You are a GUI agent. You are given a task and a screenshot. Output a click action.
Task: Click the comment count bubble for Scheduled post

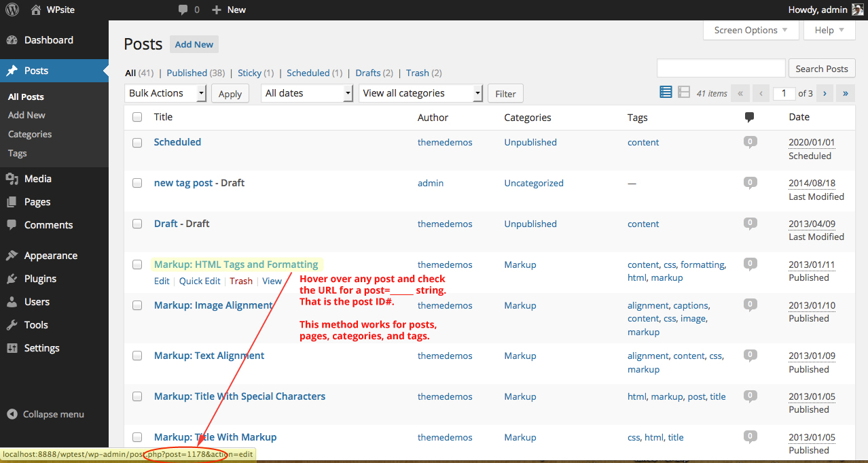tap(750, 142)
